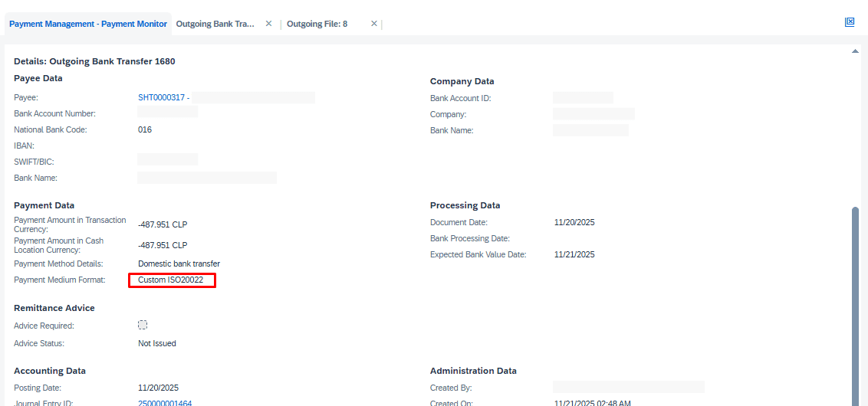Viewport: 868px width, 406px height.
Task: Click the National Bank Code value 016
Action: point(145,129)
